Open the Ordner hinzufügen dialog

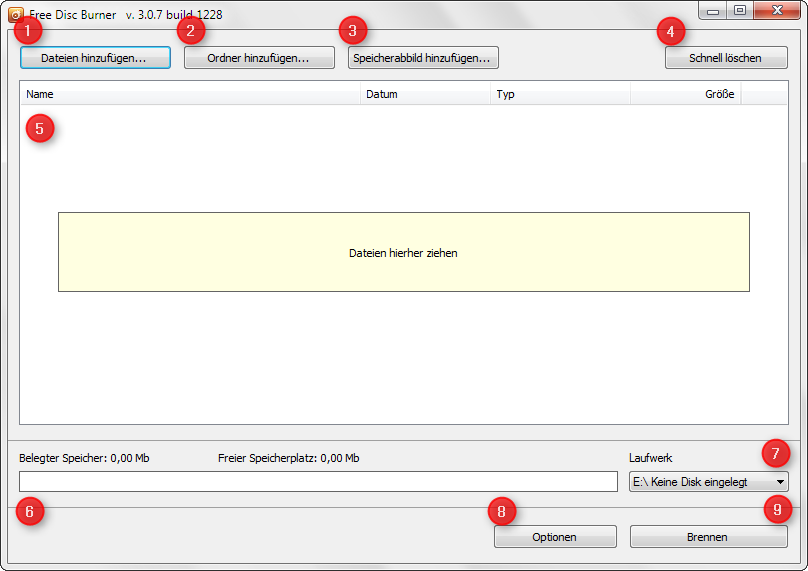pyautogui.click(x=258, y=58)
